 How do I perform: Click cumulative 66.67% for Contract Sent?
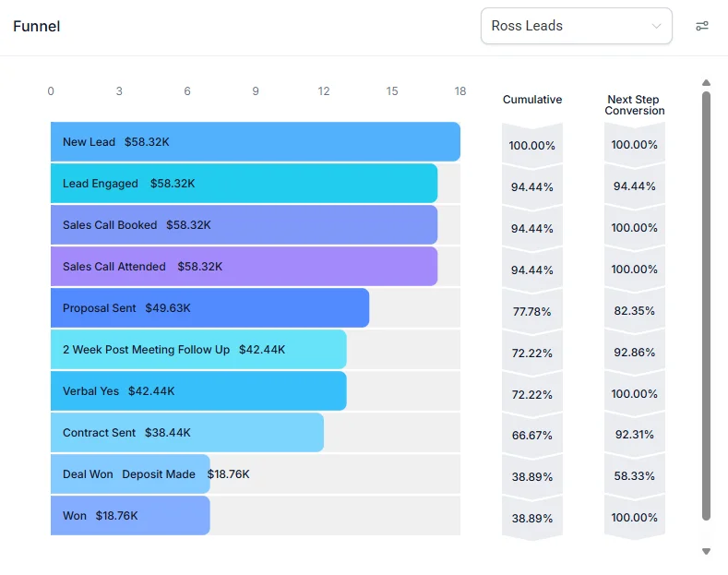click(532, 436)
